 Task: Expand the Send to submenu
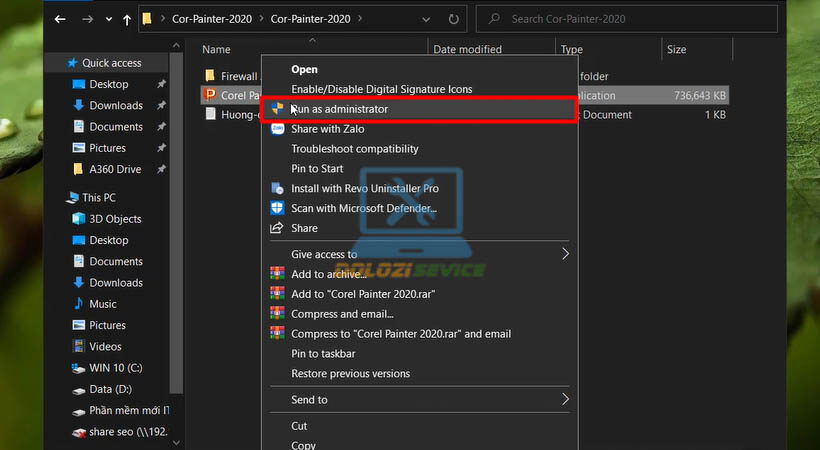coord(565,399)
